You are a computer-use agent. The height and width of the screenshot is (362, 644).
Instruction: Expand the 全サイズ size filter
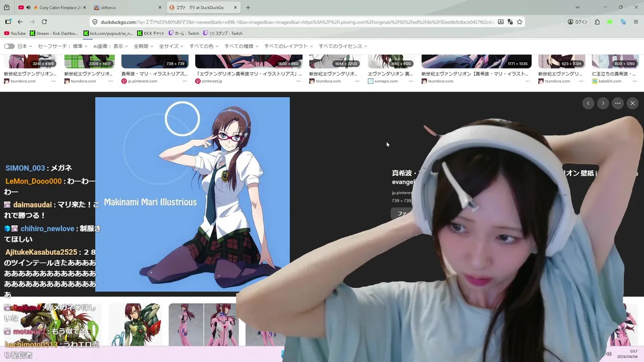171,46
